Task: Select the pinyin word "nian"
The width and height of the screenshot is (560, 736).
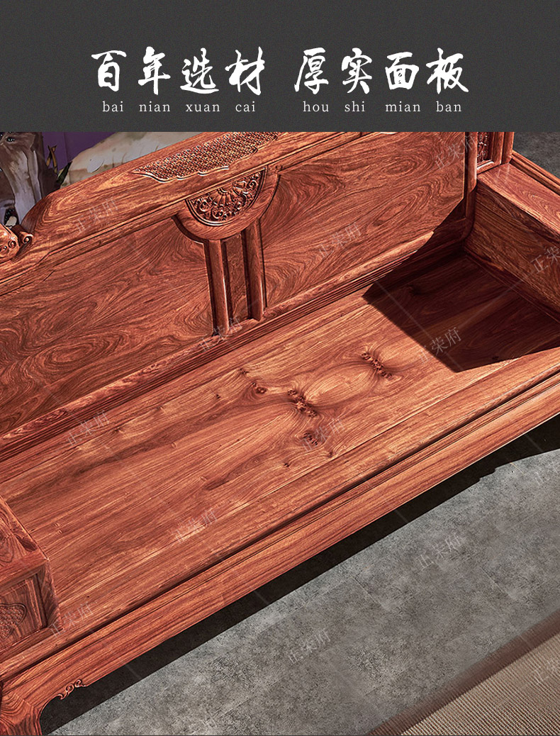Action: (155, 108)
